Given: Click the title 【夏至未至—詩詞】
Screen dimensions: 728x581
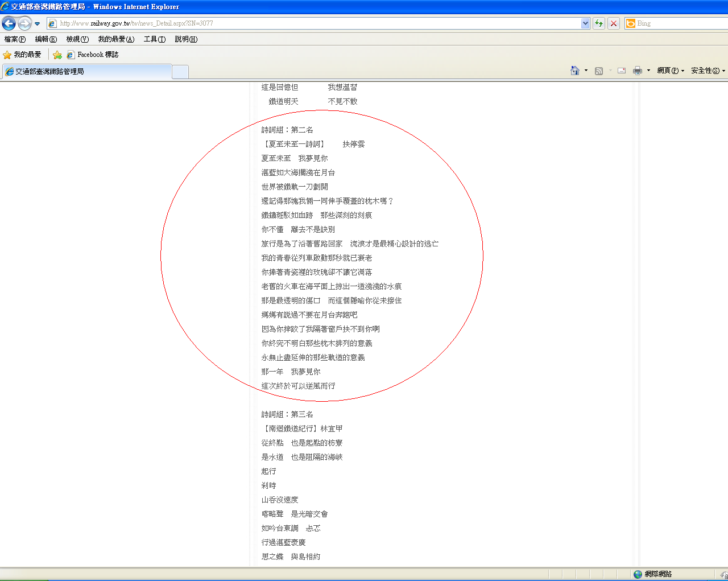Looking at the screenshot, I should coord(293,144).
